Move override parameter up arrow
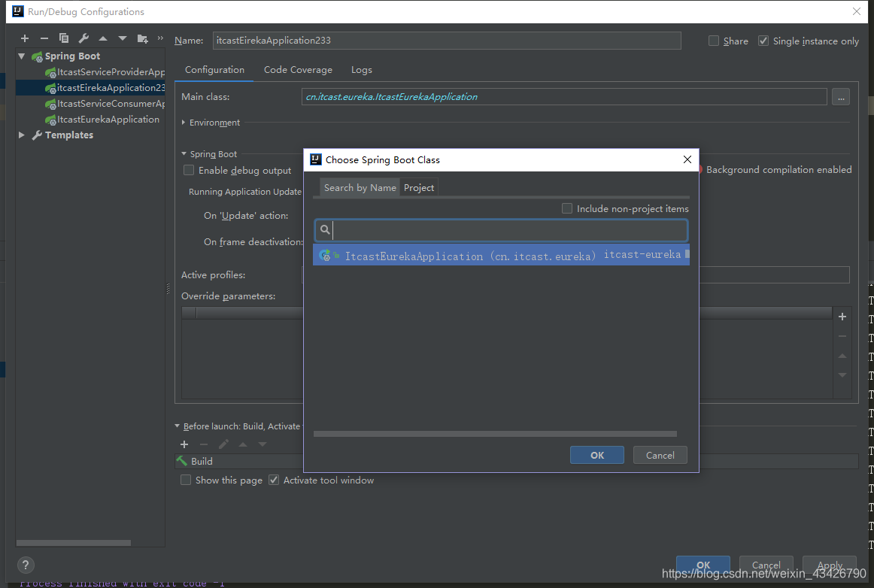Screen dimensions: 874x588 [x=842, y=356]
